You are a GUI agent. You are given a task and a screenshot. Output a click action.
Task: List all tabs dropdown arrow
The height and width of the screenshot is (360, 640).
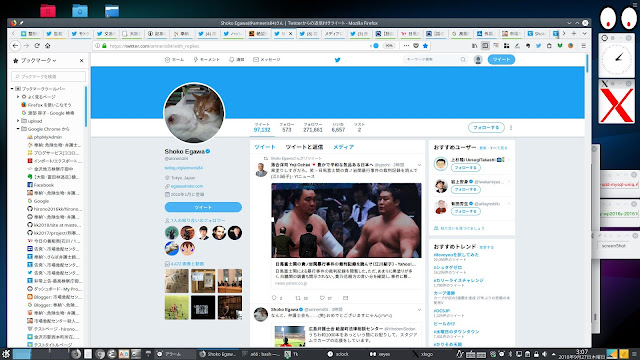pyautogui.click(x=584, y=33)
